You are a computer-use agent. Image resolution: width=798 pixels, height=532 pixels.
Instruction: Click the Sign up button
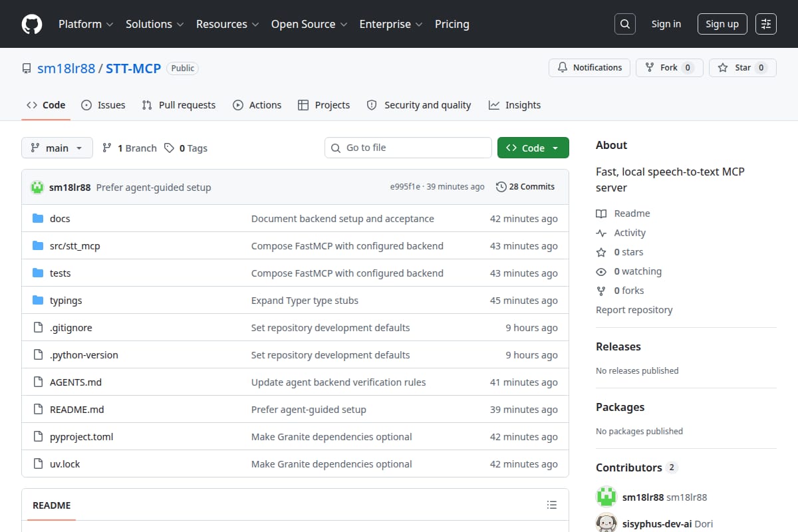722,24
